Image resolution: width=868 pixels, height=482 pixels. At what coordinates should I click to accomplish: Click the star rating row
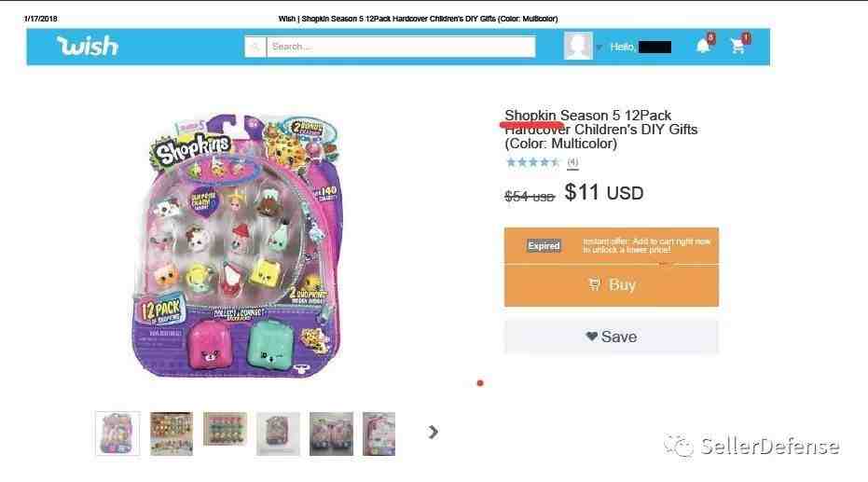coord(533,162)
